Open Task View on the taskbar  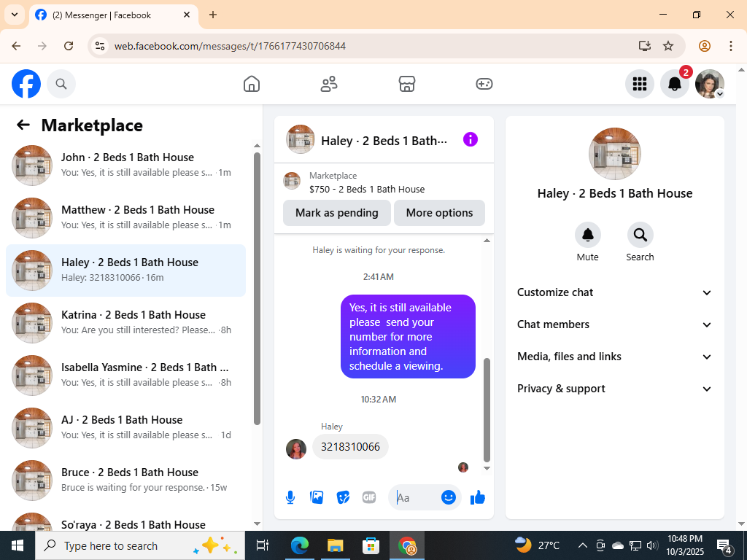pos(263,545)
